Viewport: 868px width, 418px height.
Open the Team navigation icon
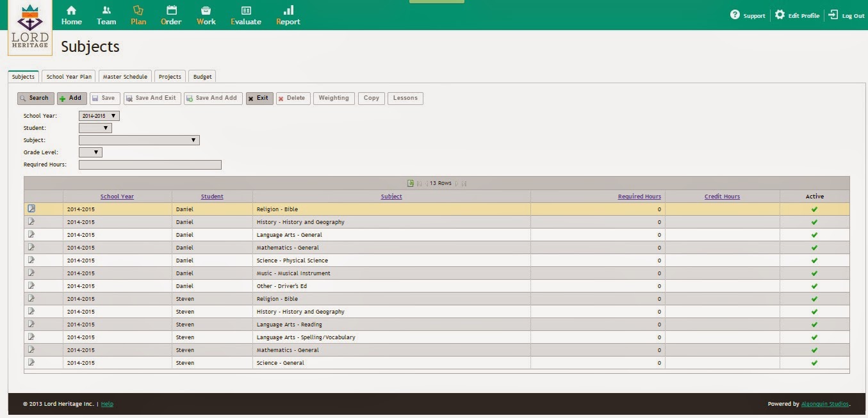(x=106, y=10)
